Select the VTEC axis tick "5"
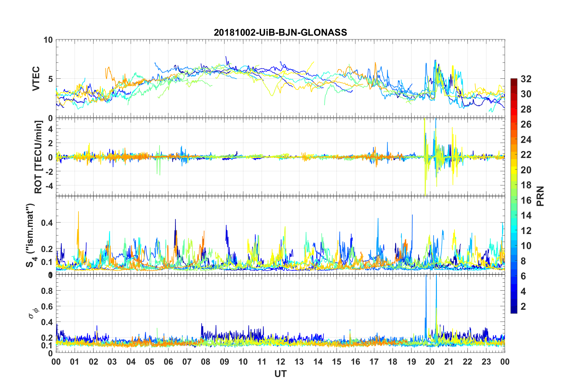 point(50,79)
